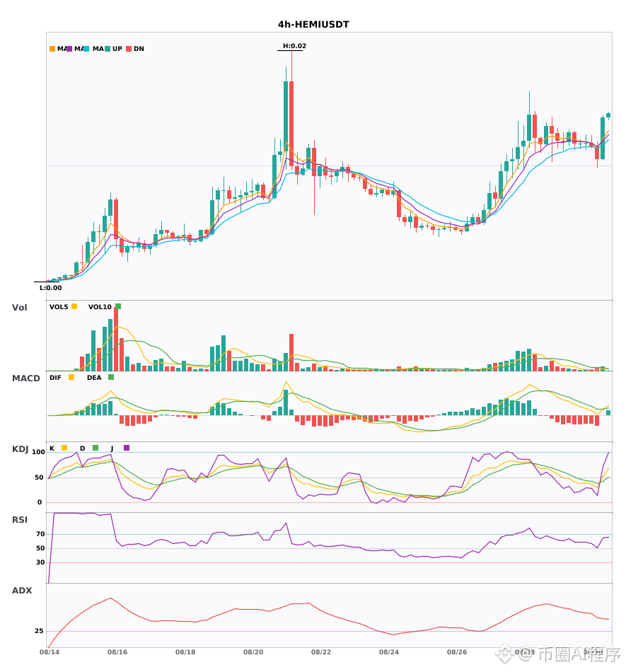Click the 0 axis value in KDJ panel
Screen dimensions: 626x672
[40, 502]
